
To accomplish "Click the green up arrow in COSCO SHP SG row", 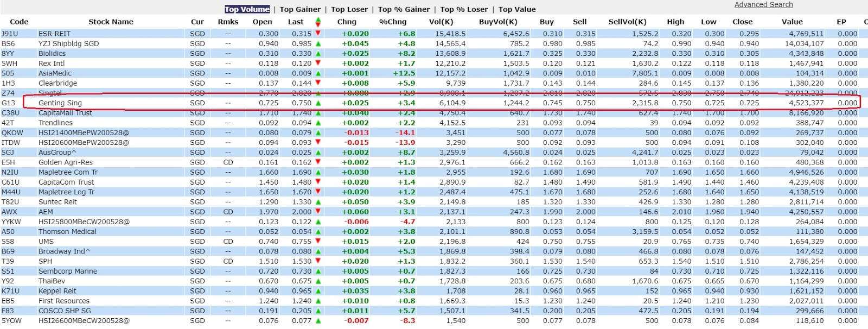I will tap(318, 311).
